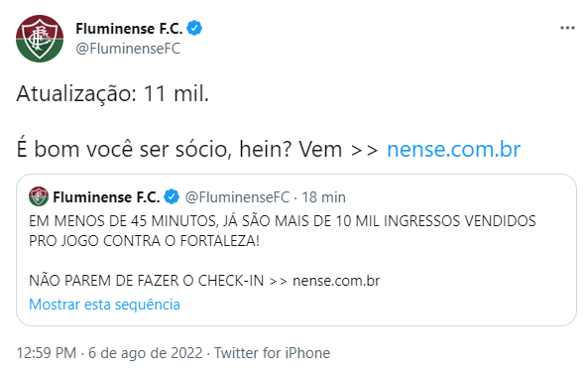The height and width of the screenshot is (375, 588).
Task: Open the three-dot more options menu
Action: pyautogui.click(x=567, y=28)
